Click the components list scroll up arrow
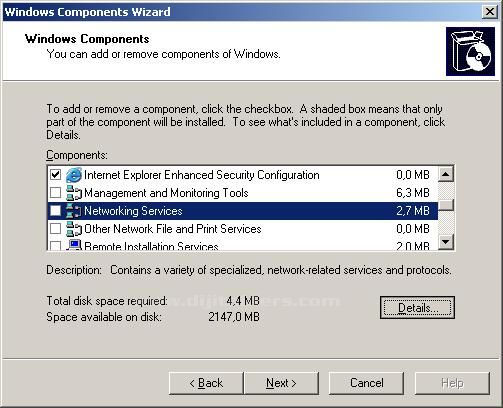Image resolution: width=503 pixels, height=408 pixels. click(446, 174)
